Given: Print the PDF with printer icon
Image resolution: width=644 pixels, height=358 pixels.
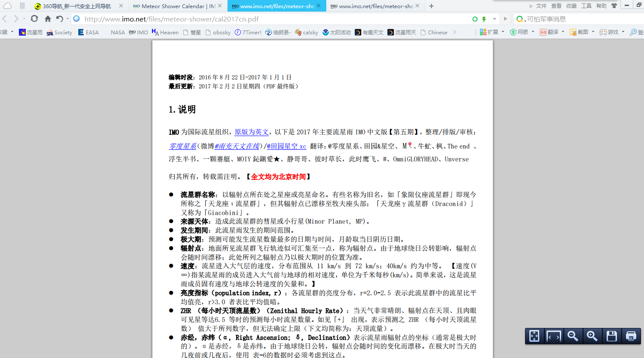Looking at the screenshot, I should (x=631, y=336).
